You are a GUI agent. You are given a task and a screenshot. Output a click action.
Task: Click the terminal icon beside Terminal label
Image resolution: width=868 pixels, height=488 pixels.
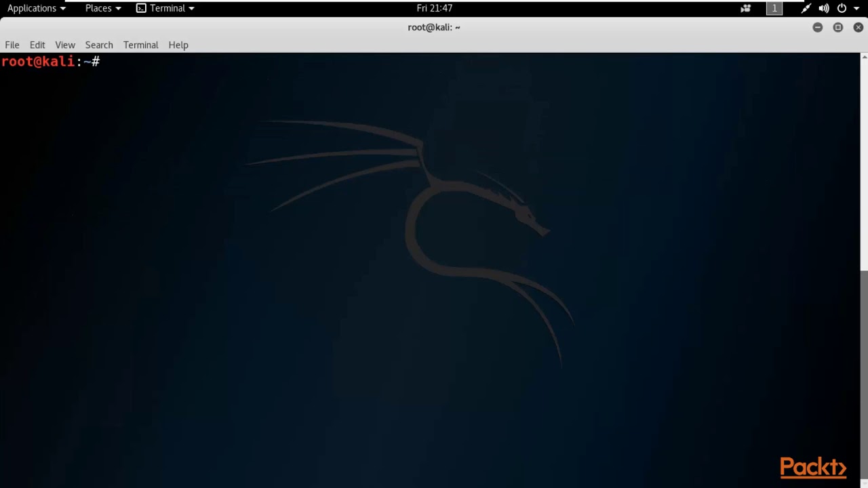coord(141,8)
